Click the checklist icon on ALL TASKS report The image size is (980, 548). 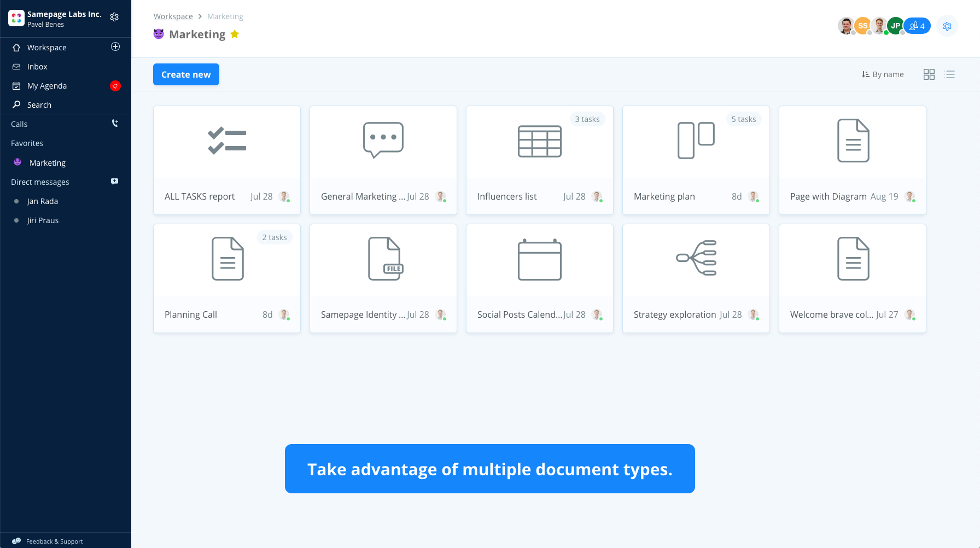227,141
